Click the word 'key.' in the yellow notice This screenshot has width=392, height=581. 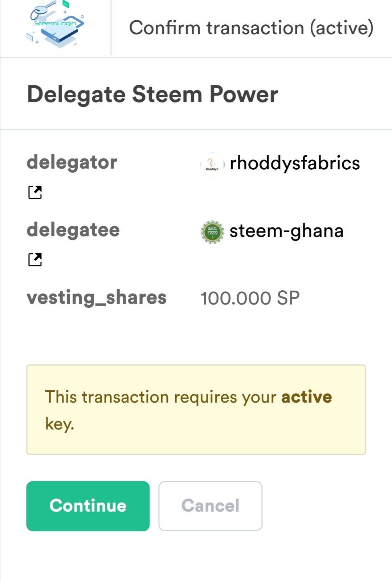pyautogui.click(x=60, y=424)
